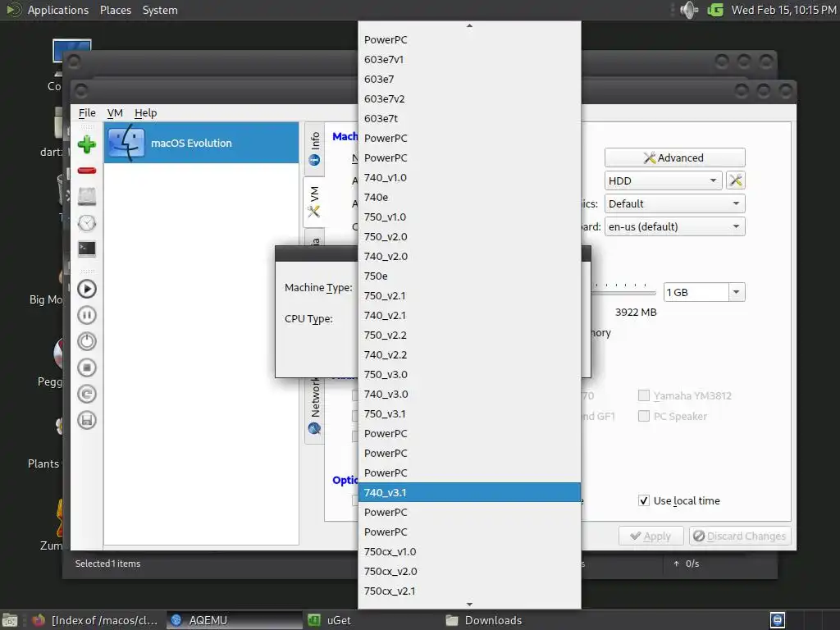Choose 603e7v1 from CPU list
This screenshot has width=840, height=630.
coord(469,59)
